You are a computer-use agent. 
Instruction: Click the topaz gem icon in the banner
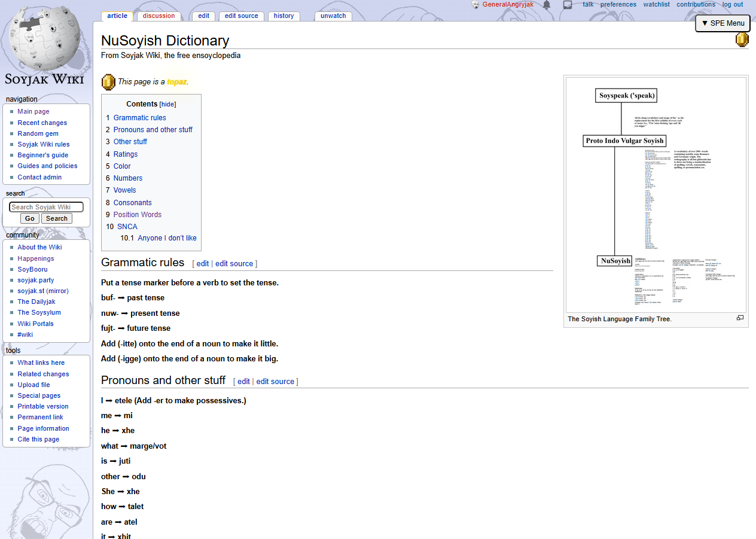[x=108, y=82]
